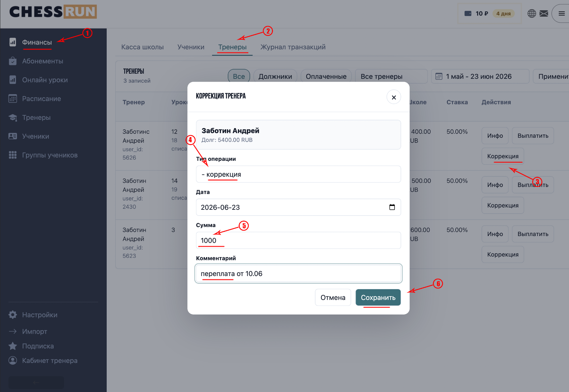Click the wallet balance icon
The height and width of the screenshot is (392, 569).
468,13
